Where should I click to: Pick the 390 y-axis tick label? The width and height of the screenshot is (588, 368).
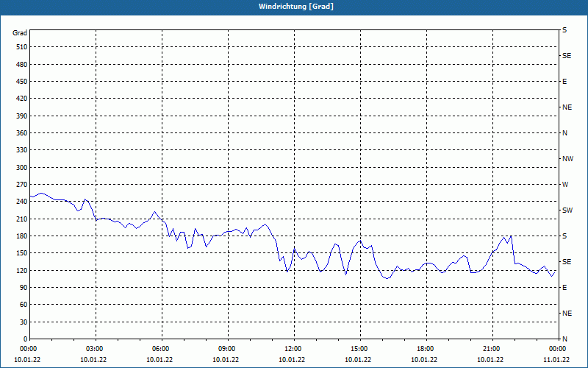click(22, 116)
